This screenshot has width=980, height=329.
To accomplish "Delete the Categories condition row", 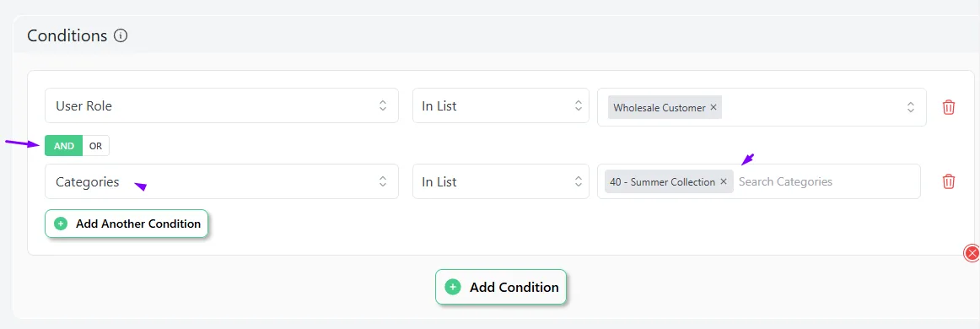I will tap(948, 181).
